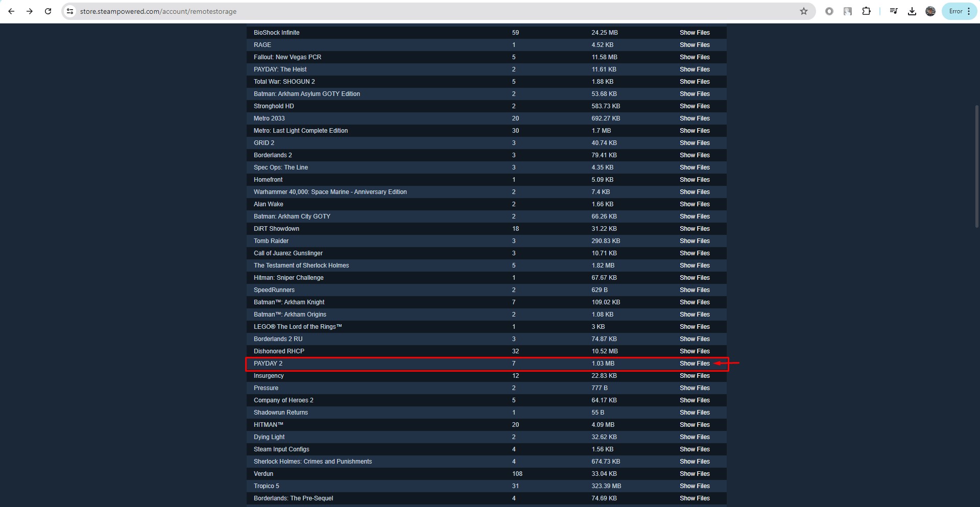Show Files for GRID 2

click(695, 143)
